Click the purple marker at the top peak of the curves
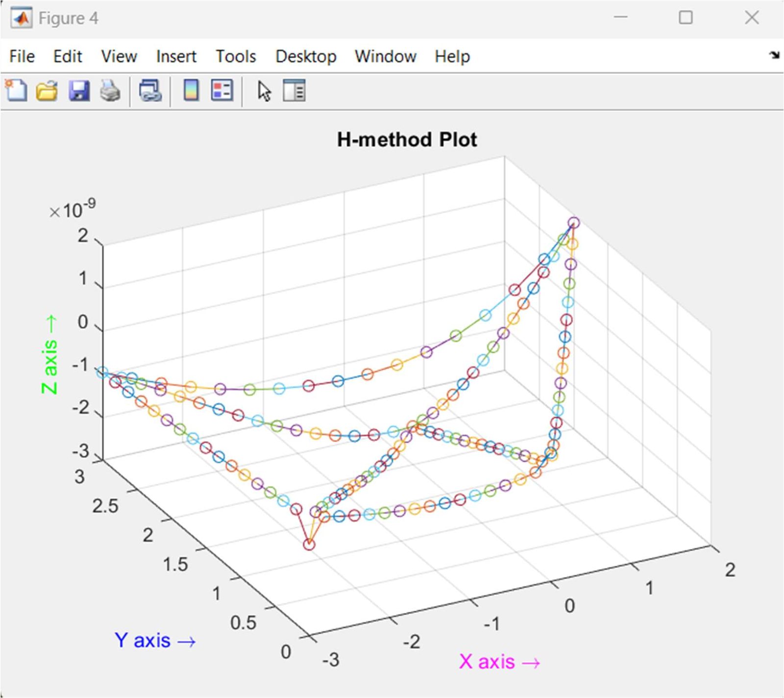 click(574, 223)
